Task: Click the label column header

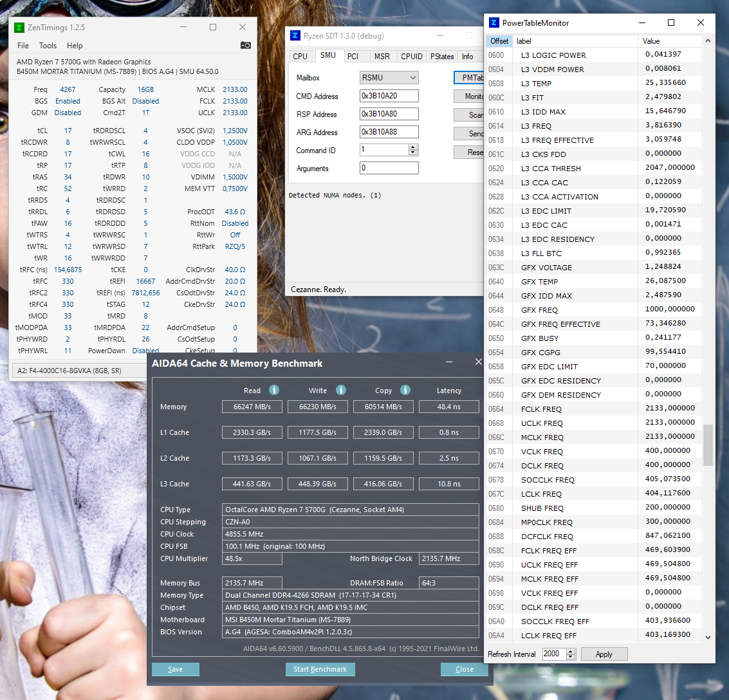Action: [575, 41]
